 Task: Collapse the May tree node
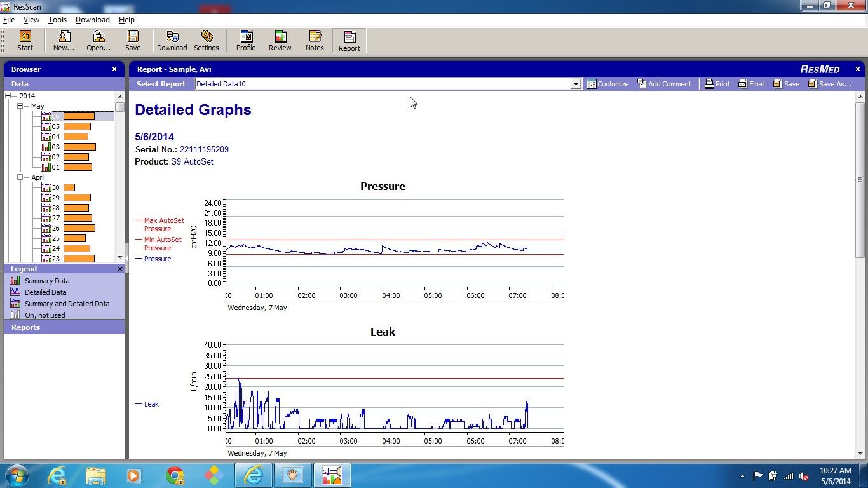tap(20, 106)
